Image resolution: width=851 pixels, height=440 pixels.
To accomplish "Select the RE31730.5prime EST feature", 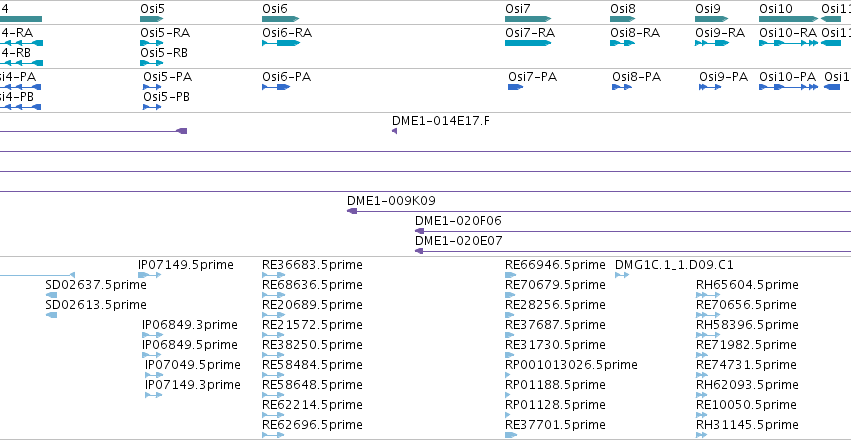I will pyautogui.click(x=510, y=355).
